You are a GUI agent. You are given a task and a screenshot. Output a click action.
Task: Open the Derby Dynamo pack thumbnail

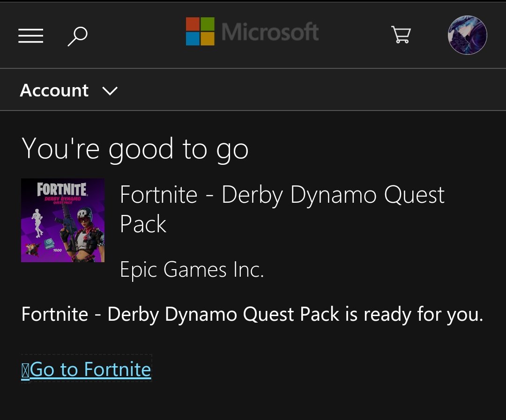(x=63, y=221)
